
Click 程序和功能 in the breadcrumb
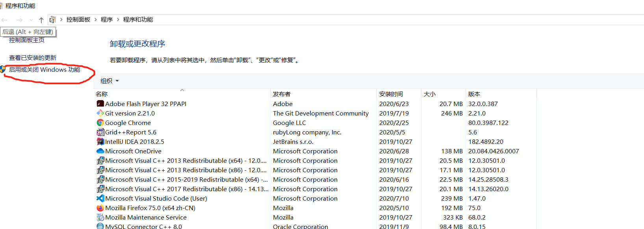coord(138,19)
